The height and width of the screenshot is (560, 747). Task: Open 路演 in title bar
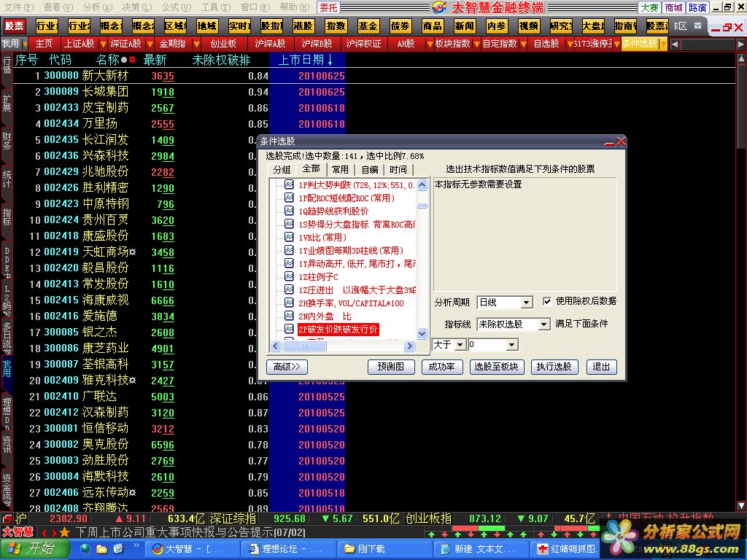[x=697, y=7]
